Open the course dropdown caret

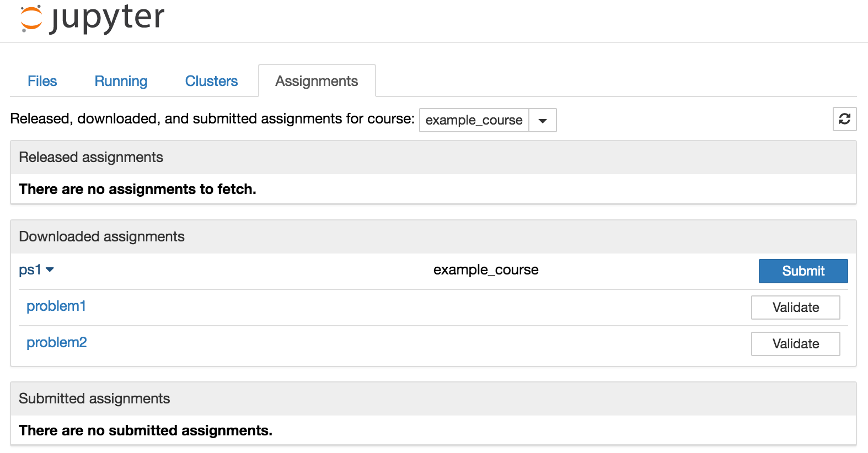pyautogui.click(x=543, y=121)
